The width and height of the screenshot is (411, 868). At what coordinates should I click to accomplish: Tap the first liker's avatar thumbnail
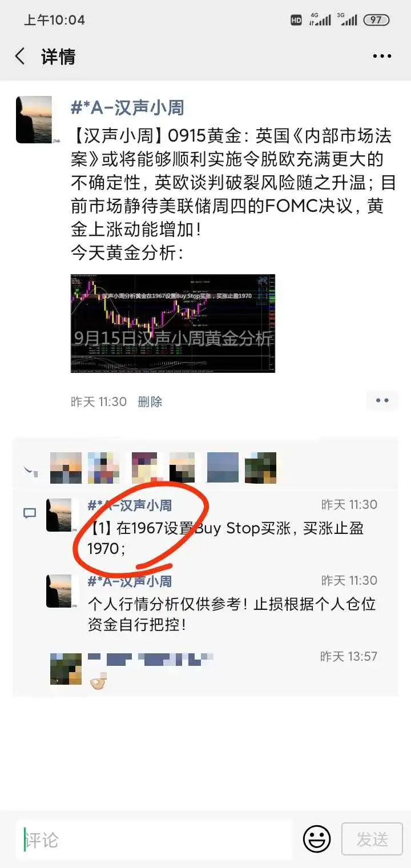click(x=66, y=468)
